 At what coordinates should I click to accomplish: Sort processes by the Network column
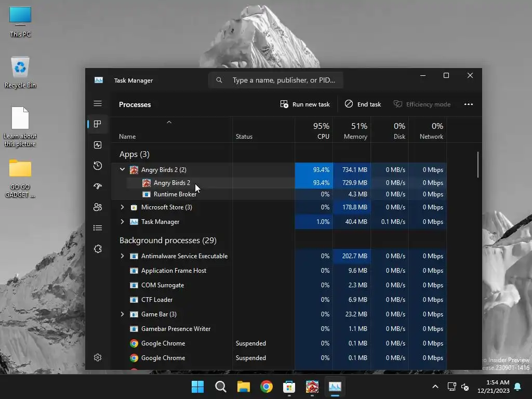[x=428, y=130]
